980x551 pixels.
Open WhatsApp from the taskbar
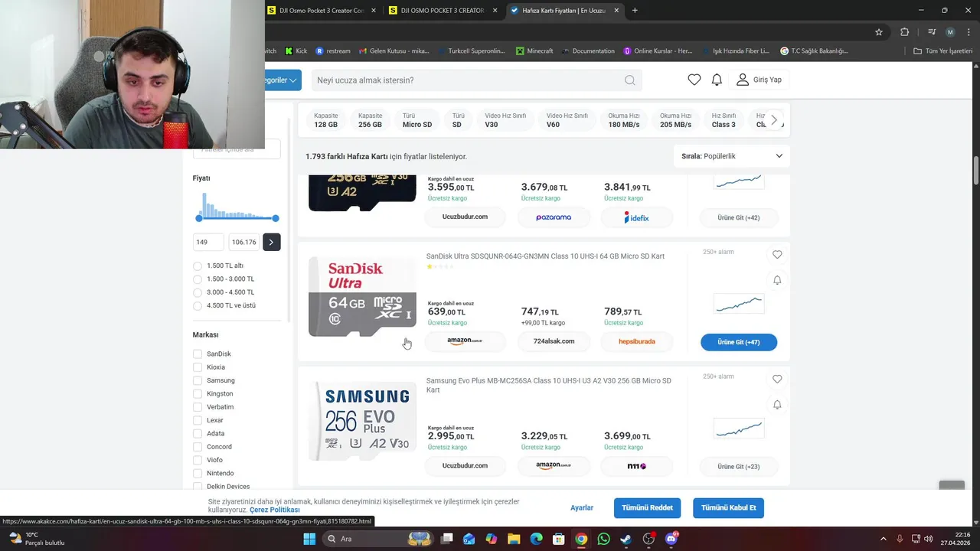[x=603, y=539]
